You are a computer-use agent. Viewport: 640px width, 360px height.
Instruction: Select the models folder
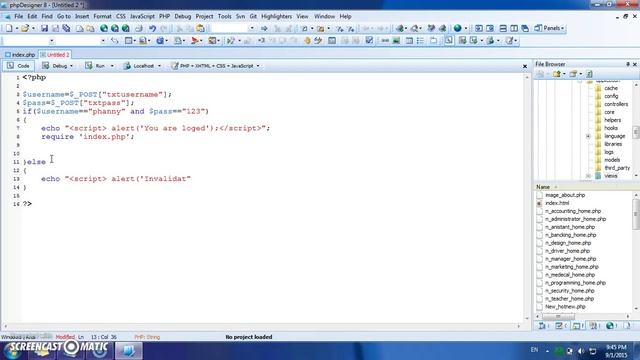tap(612, 160)
